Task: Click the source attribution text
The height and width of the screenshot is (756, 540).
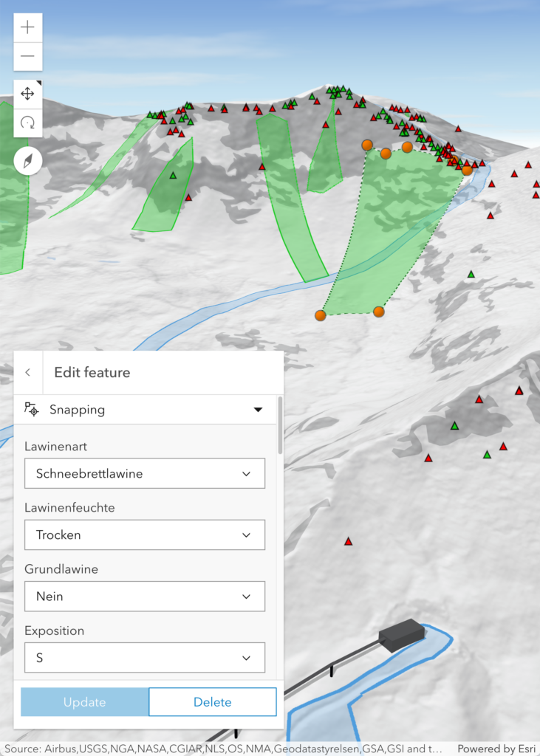Action: (222, 749)
